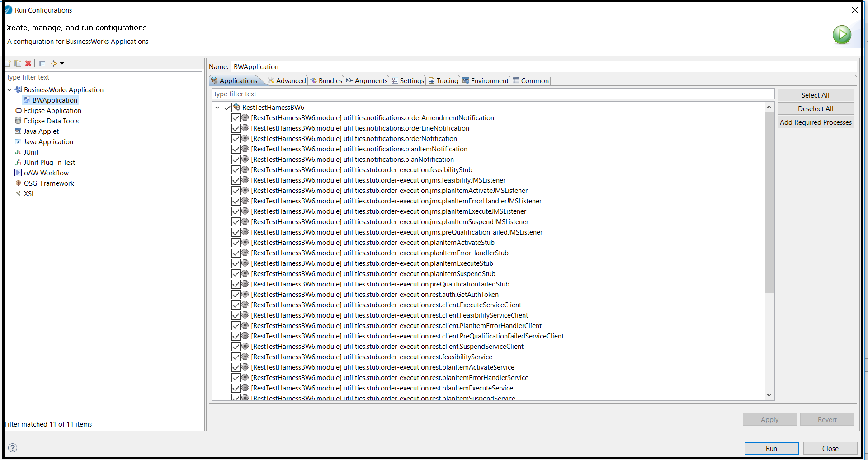This screenshot has height=460, width=868.
Task: Uncheck the planNotification process checkbox
Action: pos(236,160)
